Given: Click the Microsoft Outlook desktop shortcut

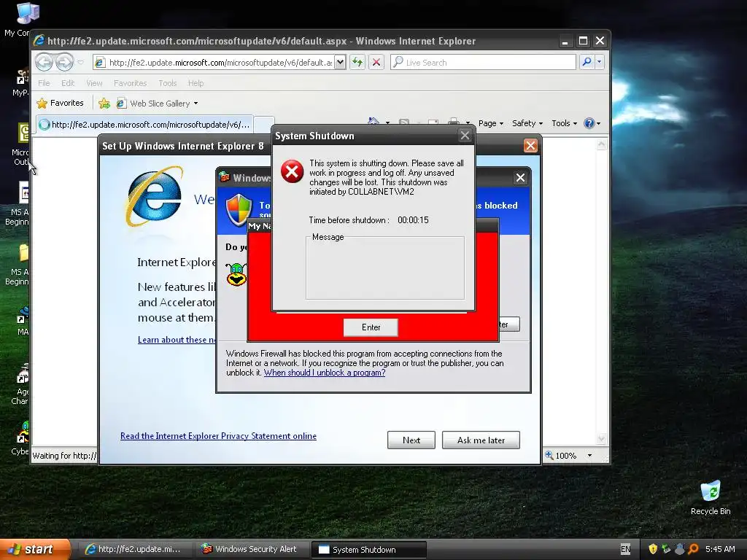Looking at the screenshot, I should click(21, 145).
